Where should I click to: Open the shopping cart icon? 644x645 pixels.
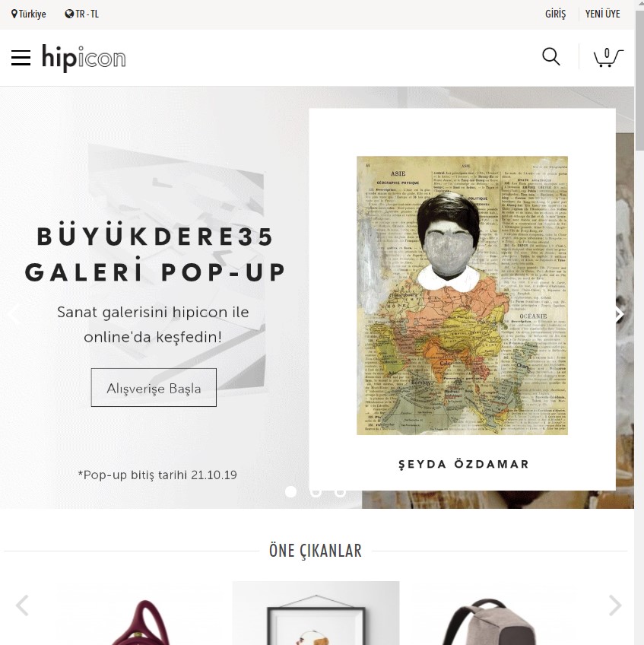point(608,57)
